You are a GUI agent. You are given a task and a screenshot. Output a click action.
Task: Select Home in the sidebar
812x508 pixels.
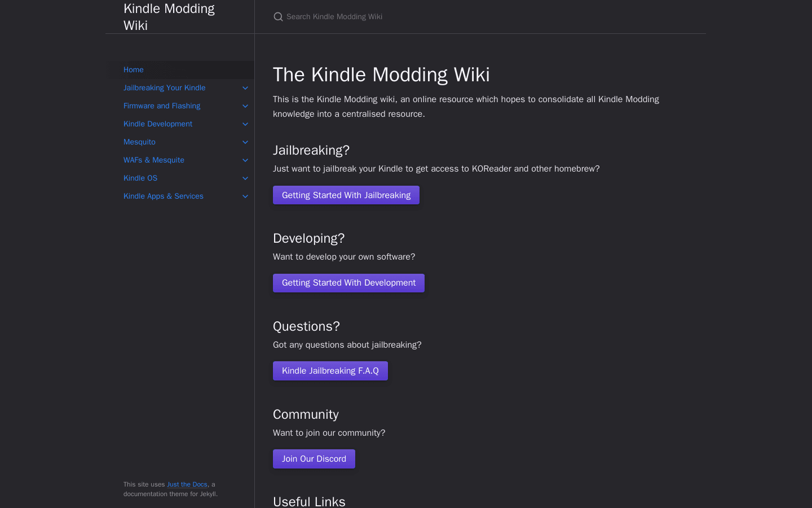(134, 69)
